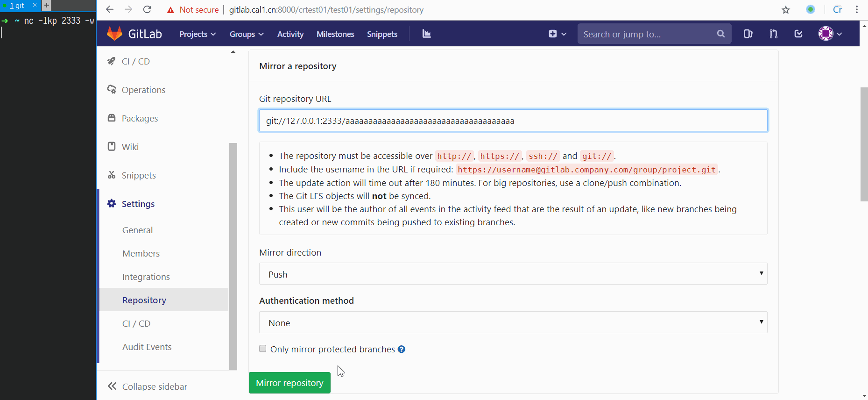Enable Only mirror protected branches checkbox
Image resolution: width=868 pixels, height=400 pixels.
point(263,349)
